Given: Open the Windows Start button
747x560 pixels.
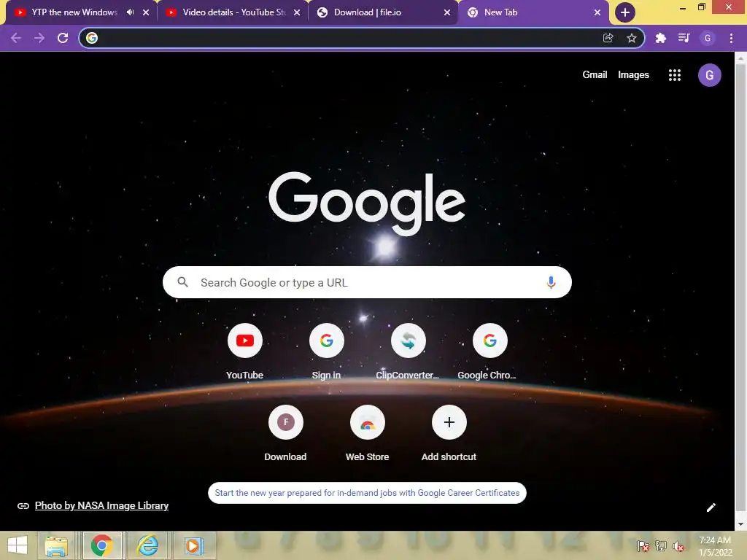Looking at the screenshot, I should (18, 545).
